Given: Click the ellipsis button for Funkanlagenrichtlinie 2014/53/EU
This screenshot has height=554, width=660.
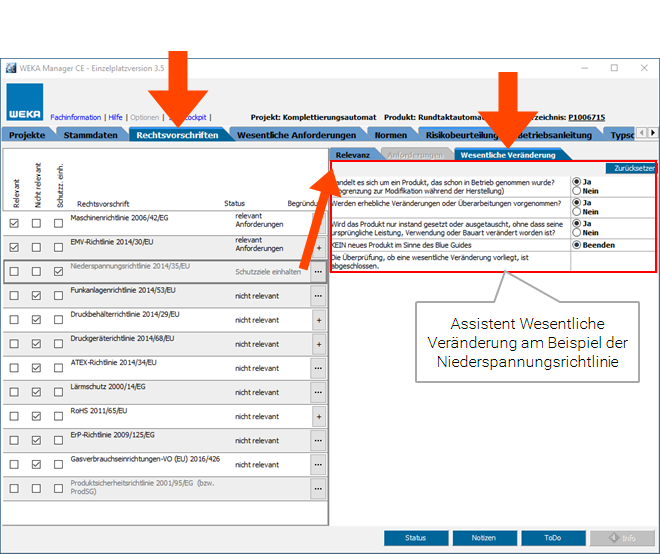Looking at the screenshot, I should pos(318,296).
